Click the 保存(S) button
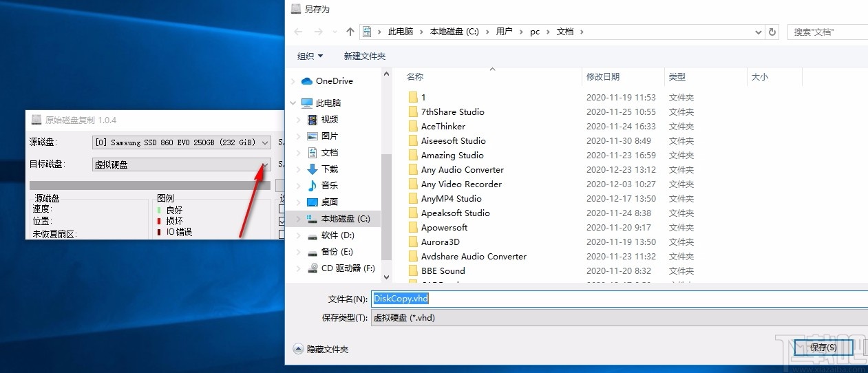Viewport: 868px width, 373px height. 824,348
